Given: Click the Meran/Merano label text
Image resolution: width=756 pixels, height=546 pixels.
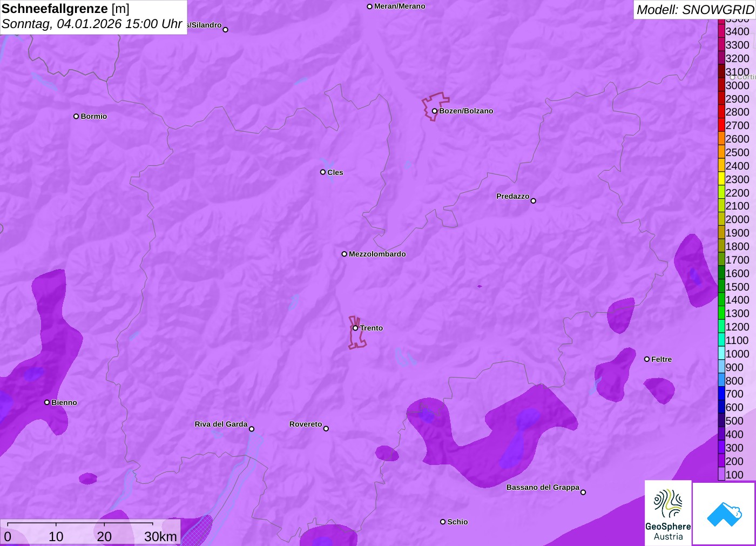Looking at the screenshot, I should coord(400,6).
